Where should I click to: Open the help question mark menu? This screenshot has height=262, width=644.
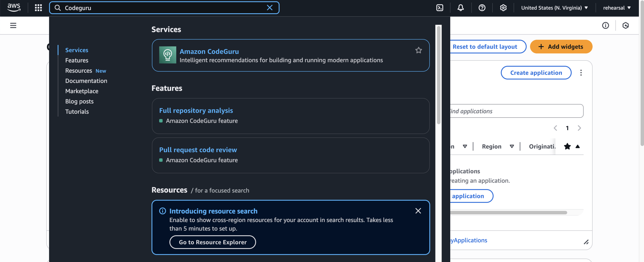click(482, 8)
